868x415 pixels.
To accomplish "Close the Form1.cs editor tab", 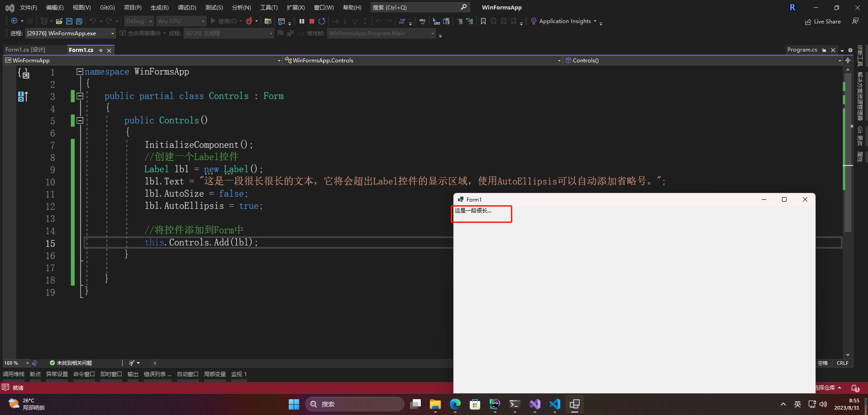I will [109, 50].
